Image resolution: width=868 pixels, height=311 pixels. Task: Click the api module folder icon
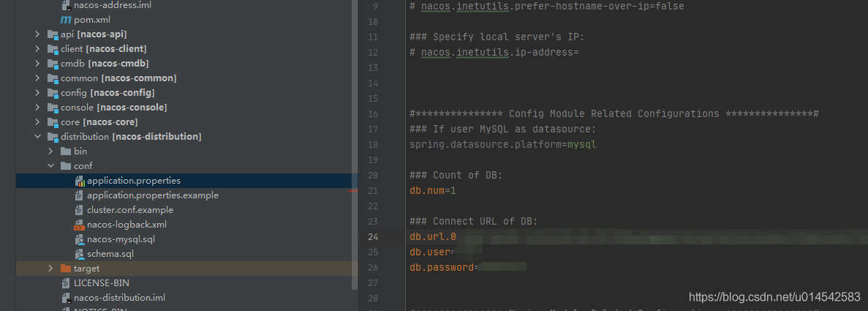[x=53, y=34]
